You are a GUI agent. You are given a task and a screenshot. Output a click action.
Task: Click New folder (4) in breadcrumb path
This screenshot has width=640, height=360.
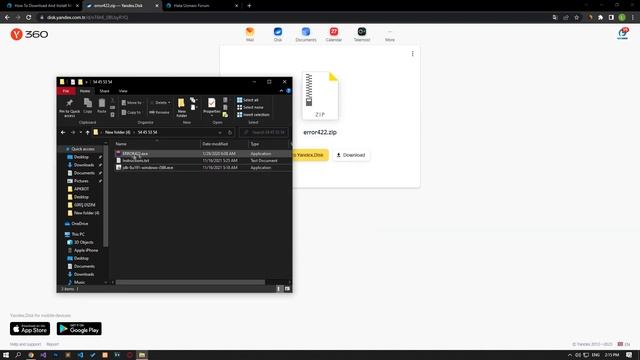pyautogui.click(x=118, y=132)
